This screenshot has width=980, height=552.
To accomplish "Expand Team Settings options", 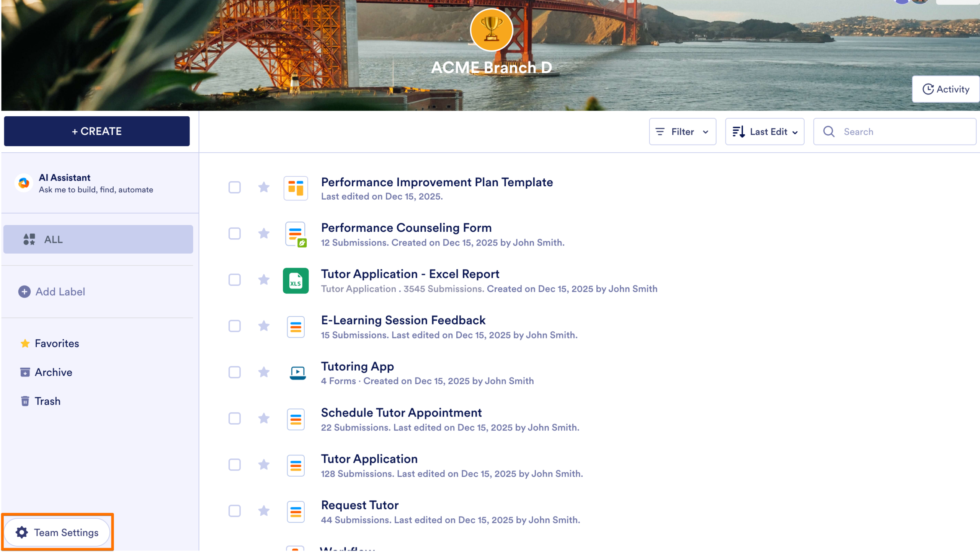I will pyautogui.click(x=58, y=532).
